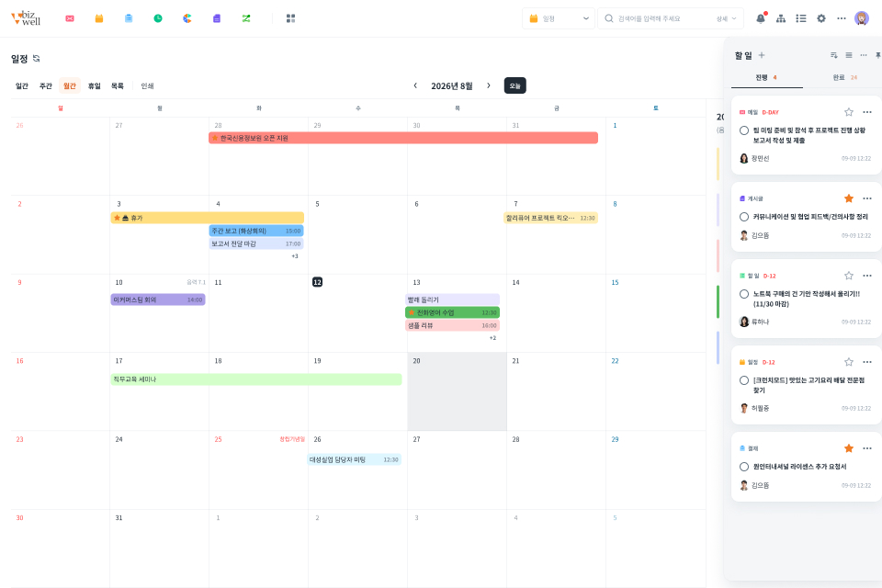This screenshot has height=588, width=882.
Task: Open the organization chart icon
Action: point(781,18)
